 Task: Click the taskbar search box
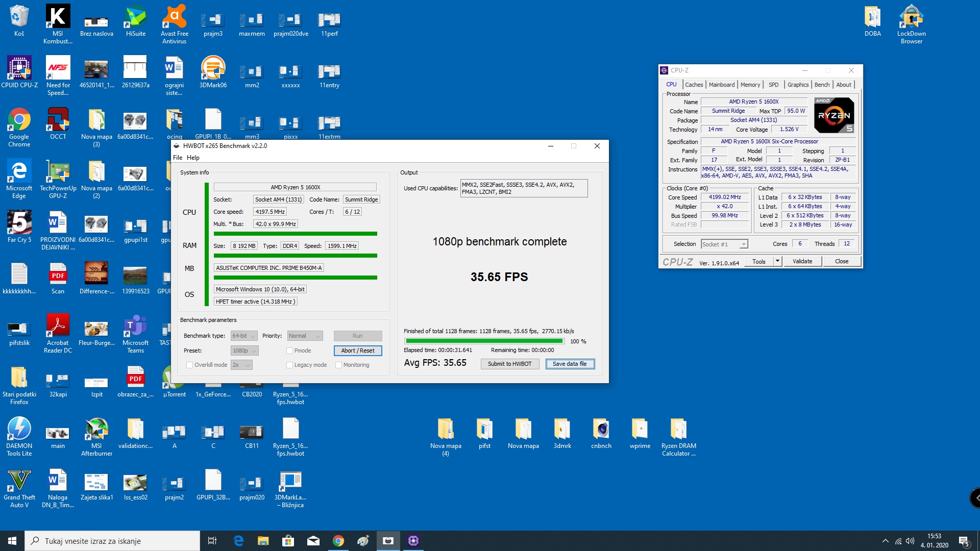[x=112, y=541]
